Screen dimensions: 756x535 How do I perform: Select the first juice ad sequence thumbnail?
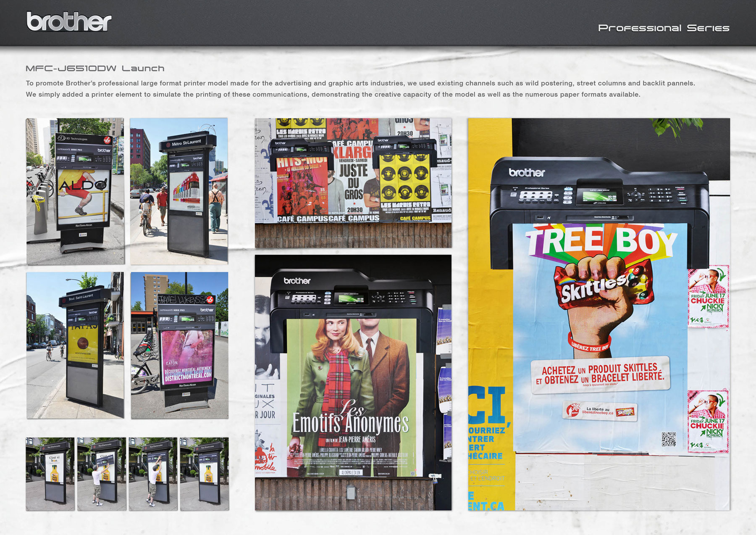coord(50,474)
